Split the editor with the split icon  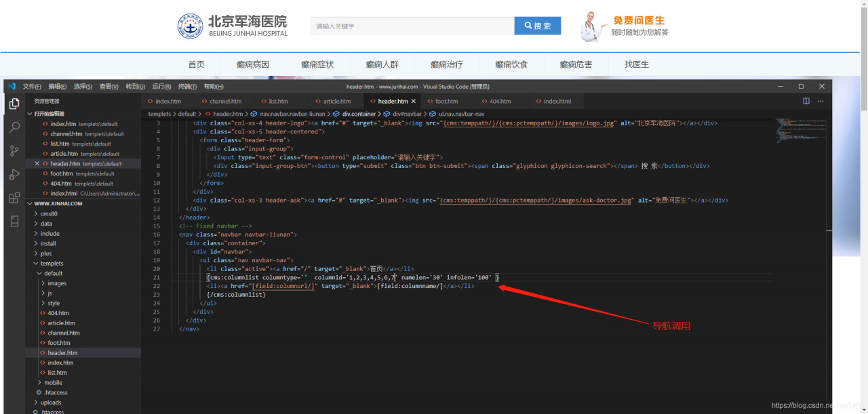[806, 101]
